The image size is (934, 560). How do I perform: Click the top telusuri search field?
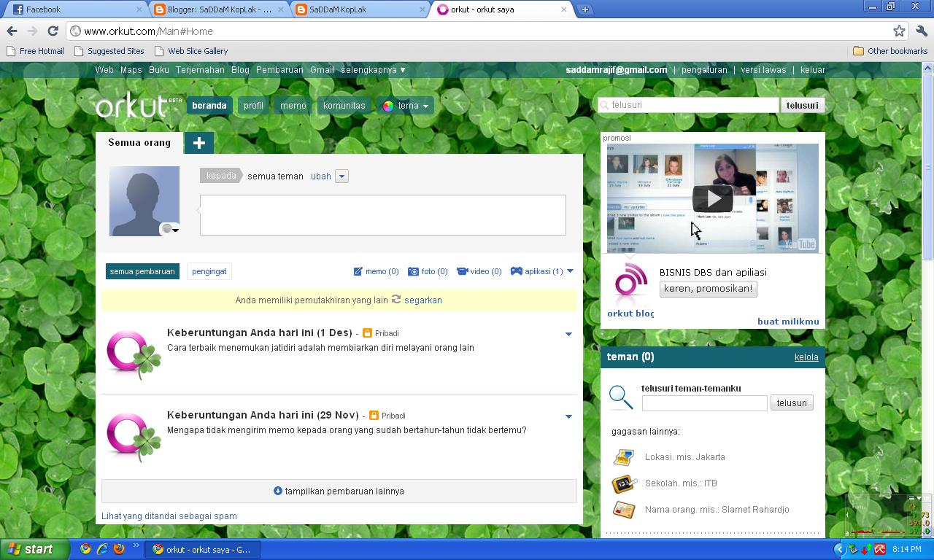pos(689,105)
